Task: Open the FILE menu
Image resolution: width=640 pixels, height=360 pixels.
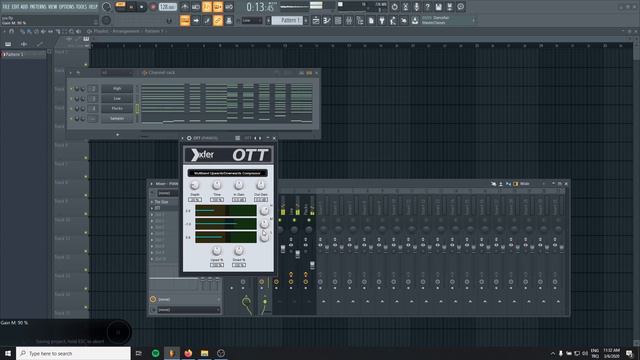Action: point(6,7)
